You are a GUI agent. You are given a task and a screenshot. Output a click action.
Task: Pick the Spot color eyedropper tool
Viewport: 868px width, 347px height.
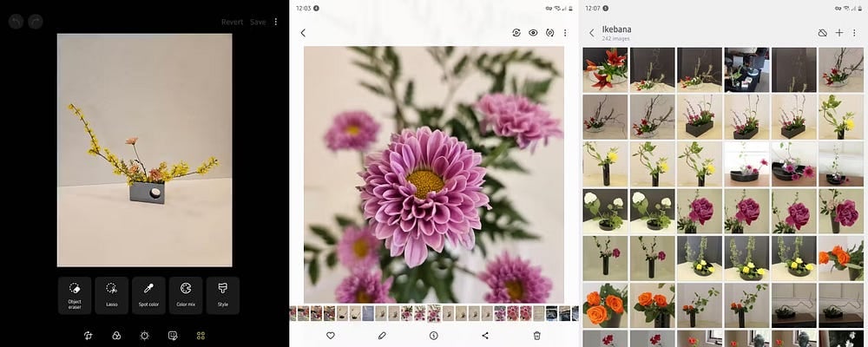pyautogui.click(x=148, y=295)
